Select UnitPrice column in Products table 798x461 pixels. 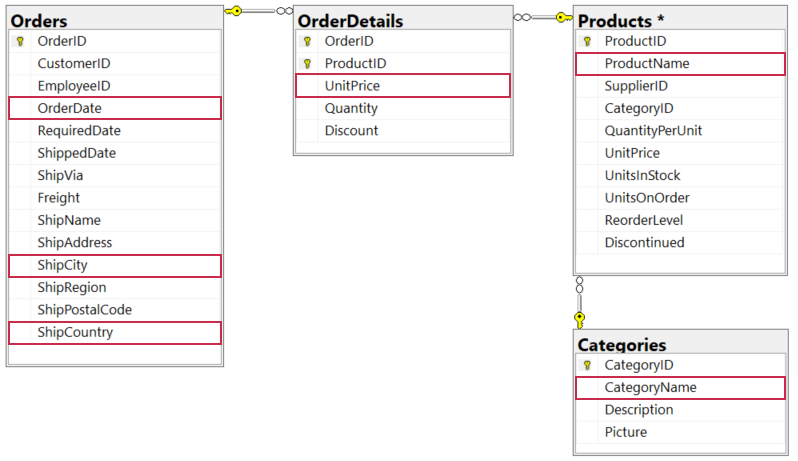point(680,153)
